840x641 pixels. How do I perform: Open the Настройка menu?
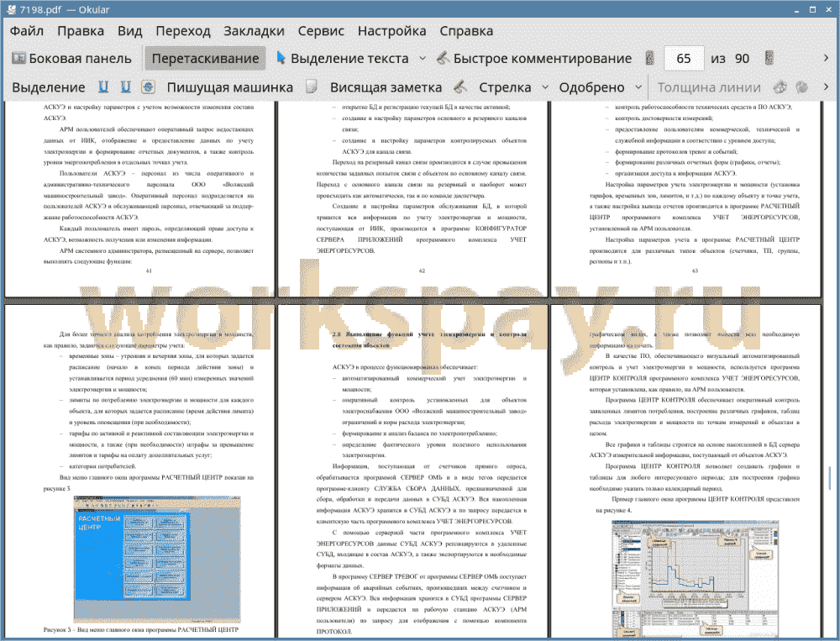point(392,31)
